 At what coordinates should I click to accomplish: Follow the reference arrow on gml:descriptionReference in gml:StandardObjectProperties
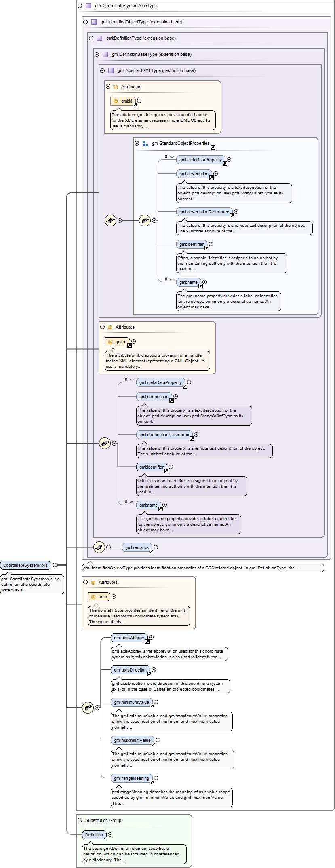[232, 215]
